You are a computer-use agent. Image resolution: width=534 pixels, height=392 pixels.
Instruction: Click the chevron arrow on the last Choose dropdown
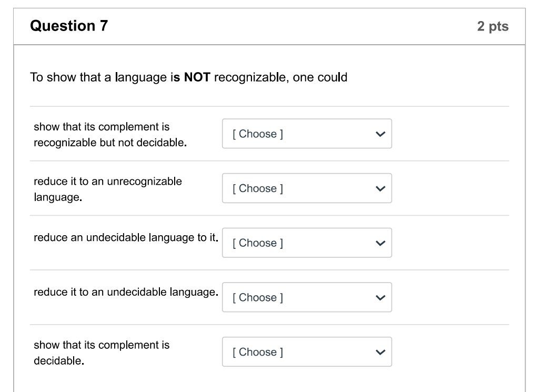click(380, 351)
